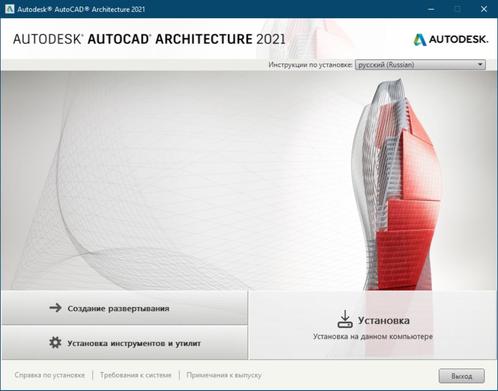Choose Установка инструментов и утилит
This screenshot has width=498, height=391.
[x=125, y=343]
